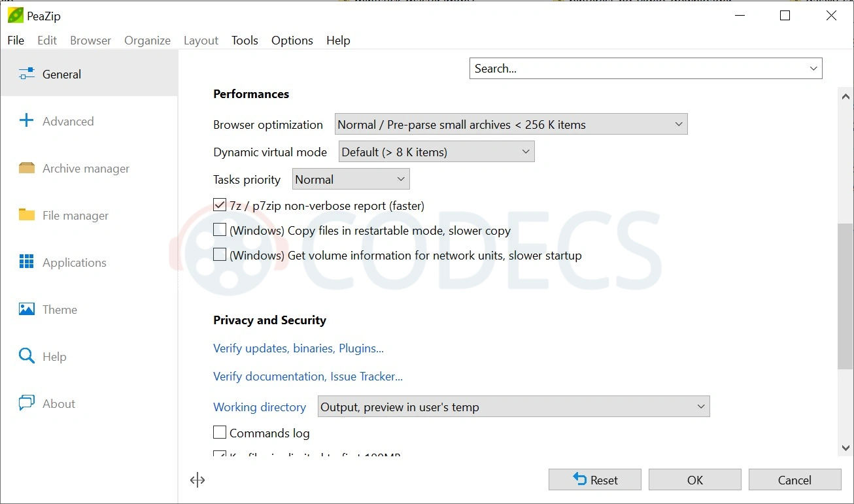Enable Copy files in restartable mode

coord(220,230)
